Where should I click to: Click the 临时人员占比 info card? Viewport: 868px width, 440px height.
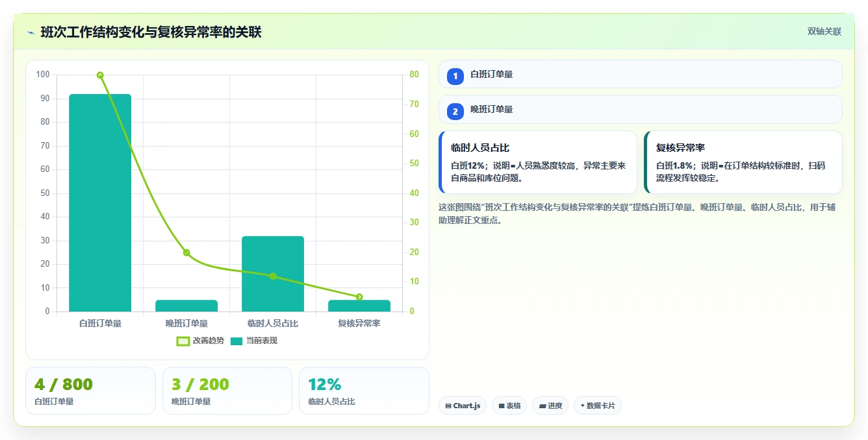pyautogui.click(x=538, y=162)
